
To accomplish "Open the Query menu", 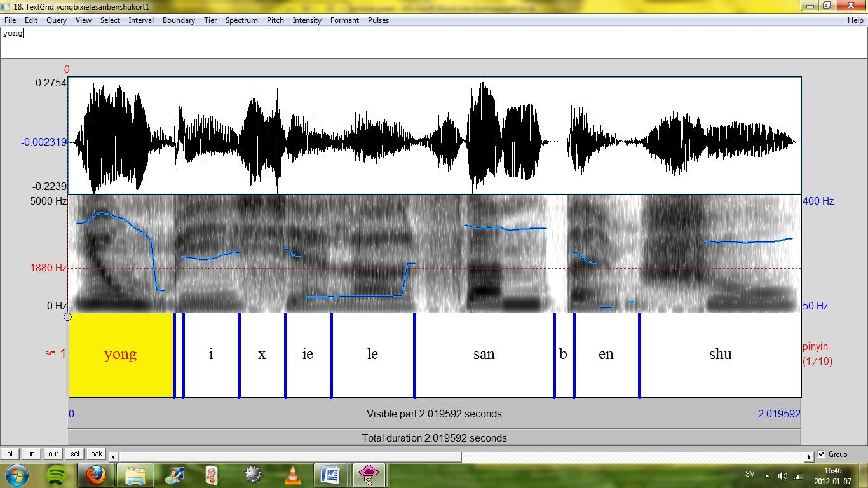I will pyautogui.click(x=57, y=20).
